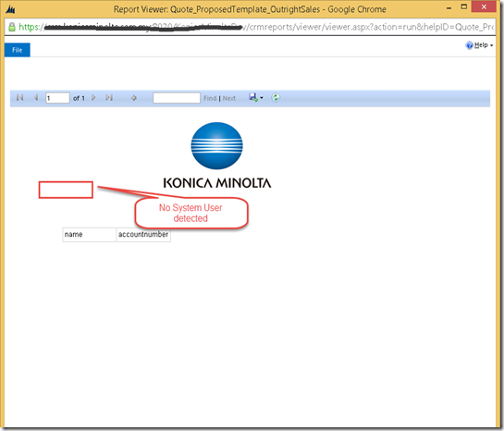The image size is (504, 431).
Task: Jump to the last report page
Action: point(109,97)
